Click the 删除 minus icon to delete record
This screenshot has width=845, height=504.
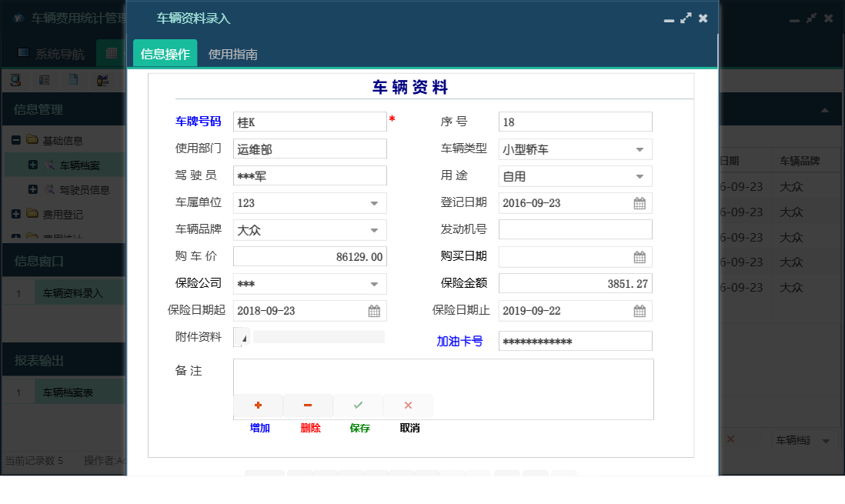(308, 405)
